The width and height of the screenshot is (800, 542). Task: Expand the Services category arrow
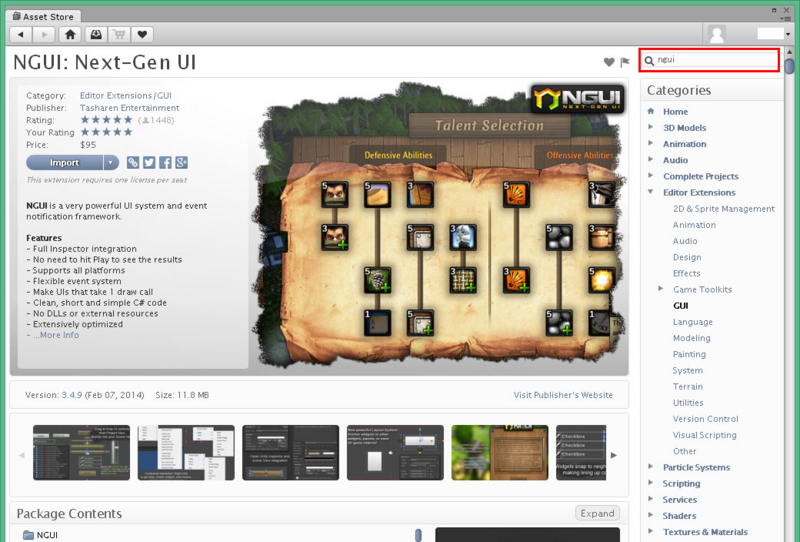point(651,499)
